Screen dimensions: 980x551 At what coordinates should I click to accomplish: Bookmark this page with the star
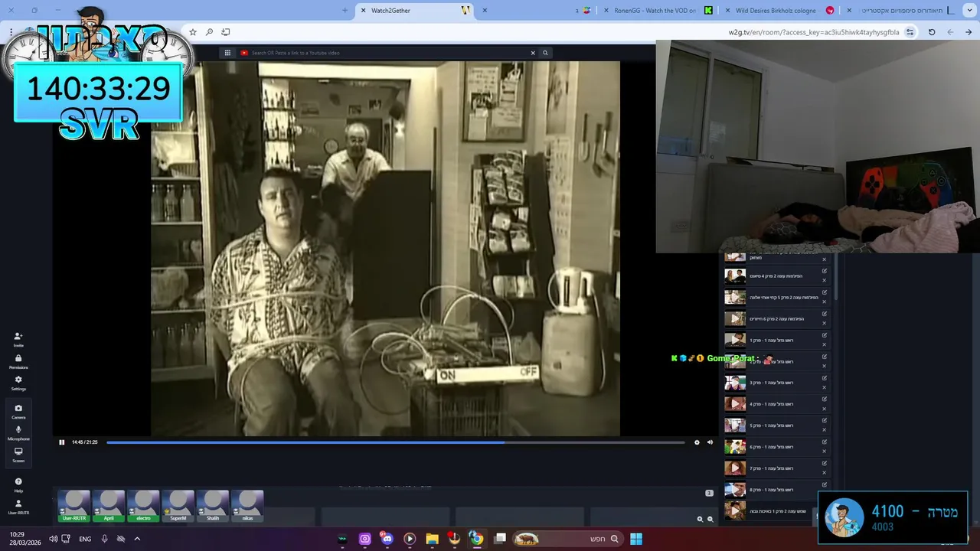coord(193,32)
